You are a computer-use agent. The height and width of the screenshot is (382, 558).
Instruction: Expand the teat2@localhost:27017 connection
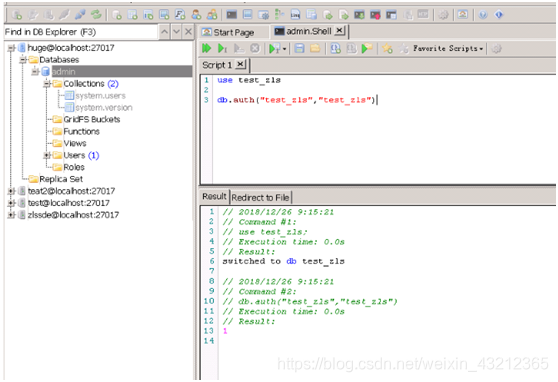pyautogui.click(x=11, y=191)
